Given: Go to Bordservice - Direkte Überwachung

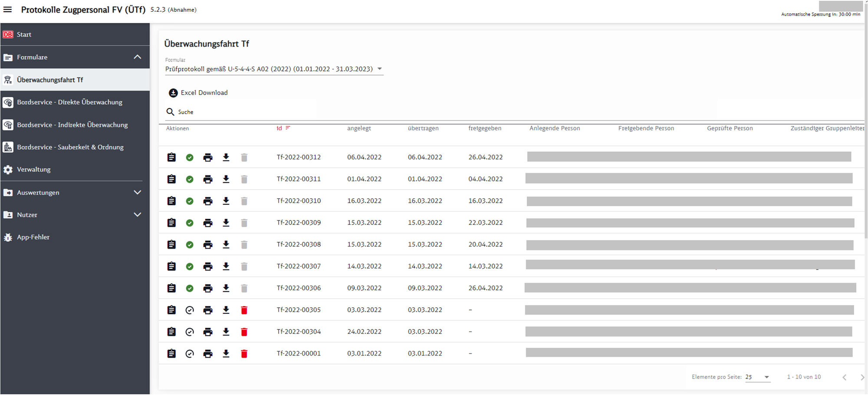Looking at the screenshot, I should (69, 102).
